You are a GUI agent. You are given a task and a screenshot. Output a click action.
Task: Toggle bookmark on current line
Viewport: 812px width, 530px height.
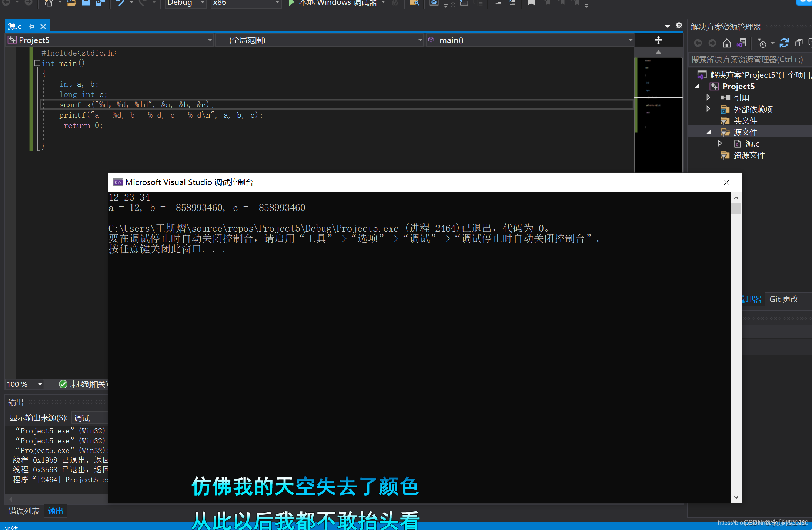point(531,3)
